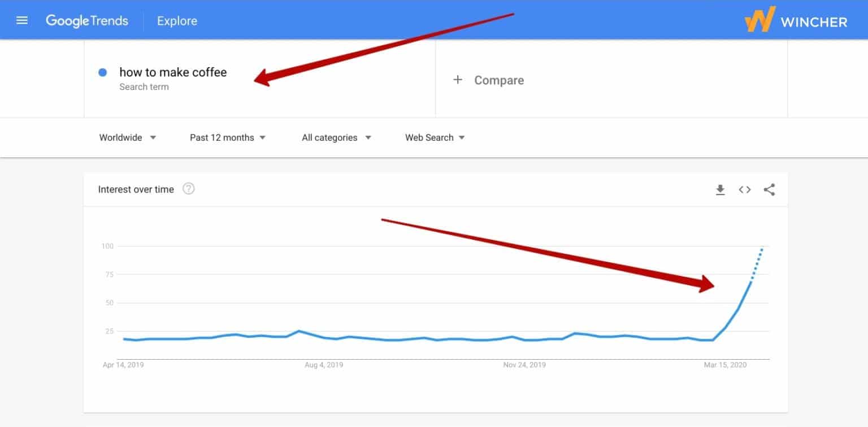Edit the 'how to make coffee' term
Viewport: 868px width, 427px height.
tap(173, 72)
